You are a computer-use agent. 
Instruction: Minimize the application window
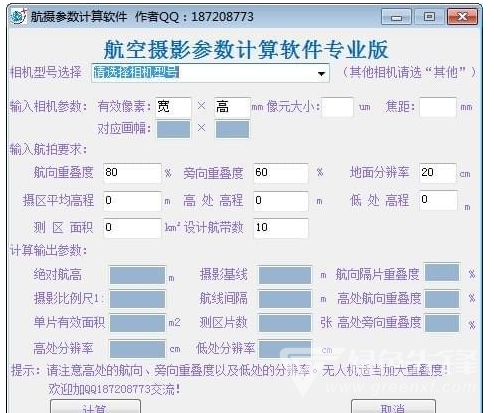[396, 17]
